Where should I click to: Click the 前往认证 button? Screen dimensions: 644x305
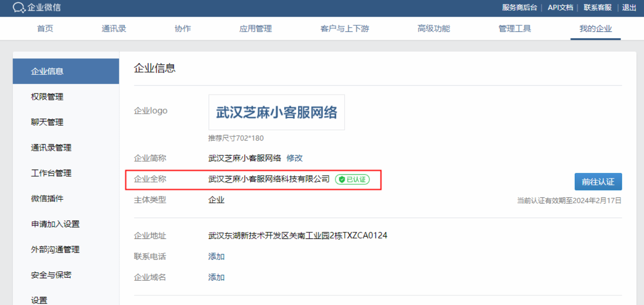(x=598, y=182)
